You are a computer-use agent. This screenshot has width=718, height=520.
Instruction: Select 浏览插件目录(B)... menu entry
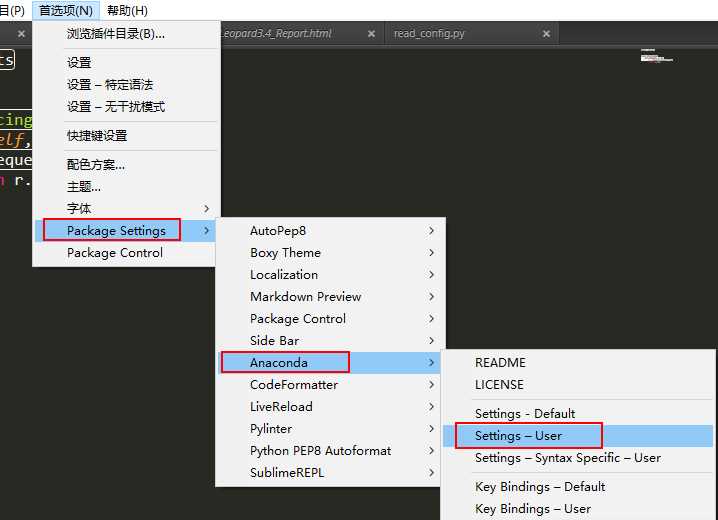tap(125, 34)
